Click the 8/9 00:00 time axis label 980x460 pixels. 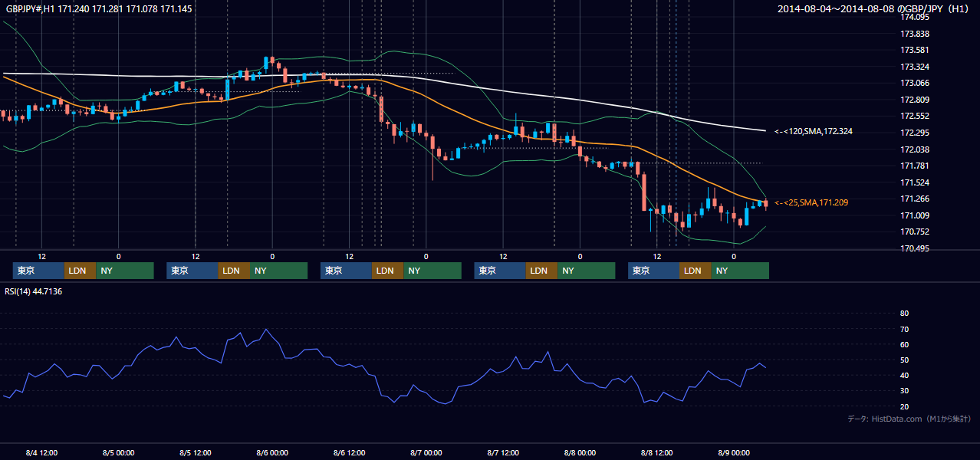coord(733,452)
